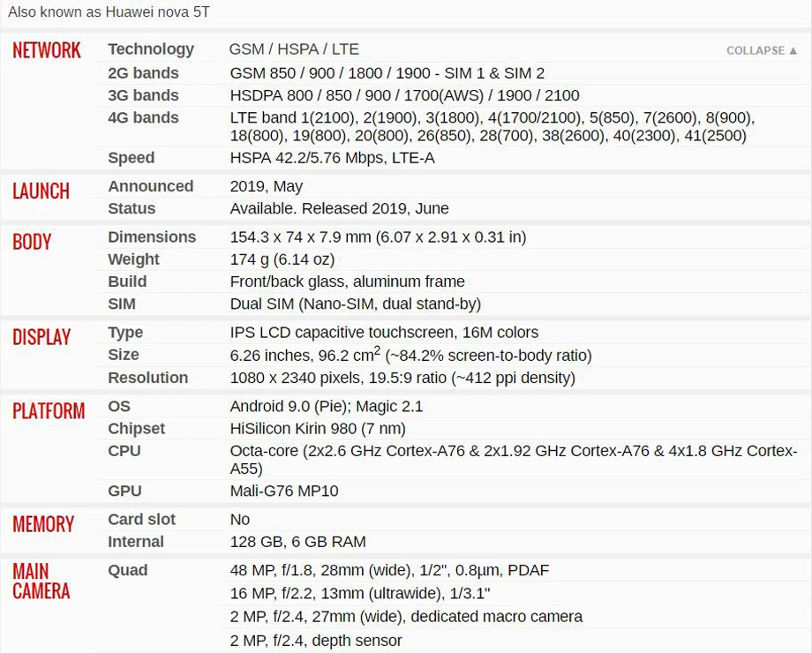The image size is (812, 653).
Task: Click the Chipset label
Action: [x=136, y=429]
